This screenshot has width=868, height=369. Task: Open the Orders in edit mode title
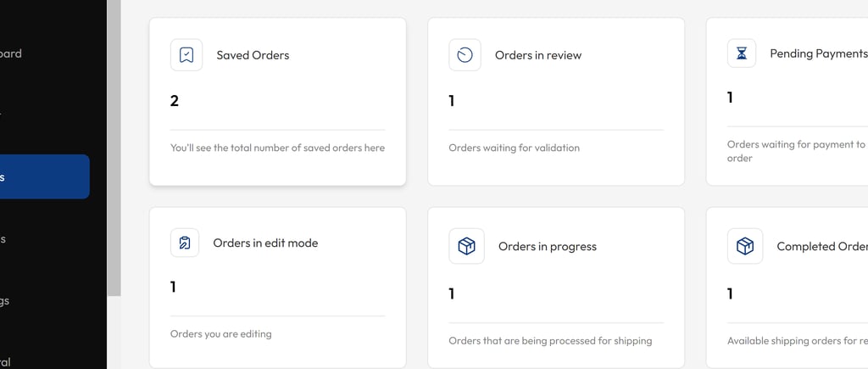click(x=265, y=243)
